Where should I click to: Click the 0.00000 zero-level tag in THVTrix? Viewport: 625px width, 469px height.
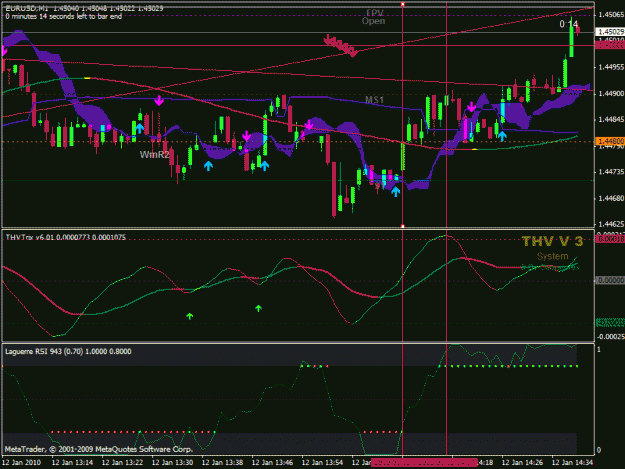point(610,281)
